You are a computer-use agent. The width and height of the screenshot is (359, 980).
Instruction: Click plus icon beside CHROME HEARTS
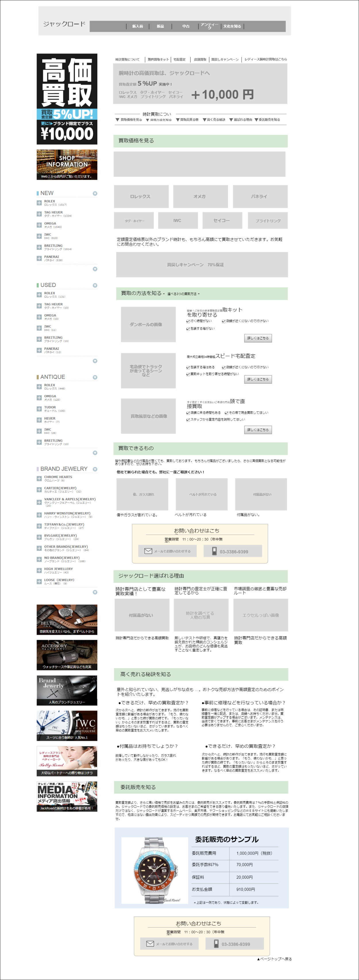pos(39,479)
